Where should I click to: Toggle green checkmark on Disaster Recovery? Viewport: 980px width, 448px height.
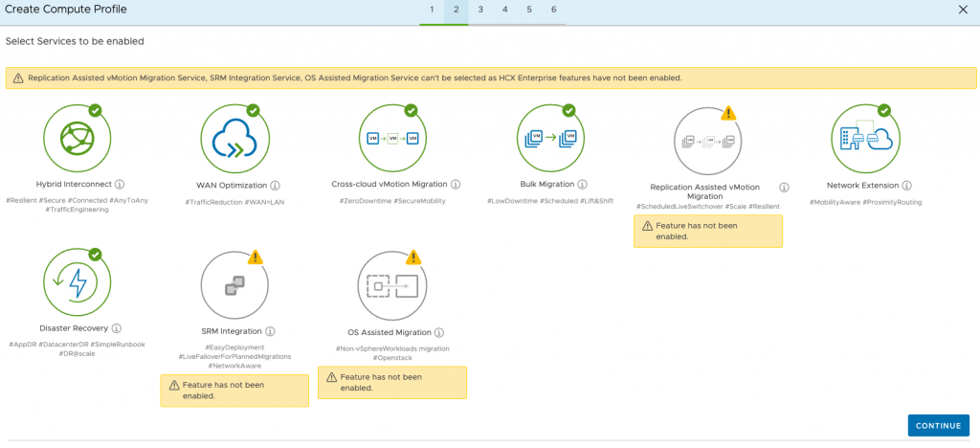(95, 255)
